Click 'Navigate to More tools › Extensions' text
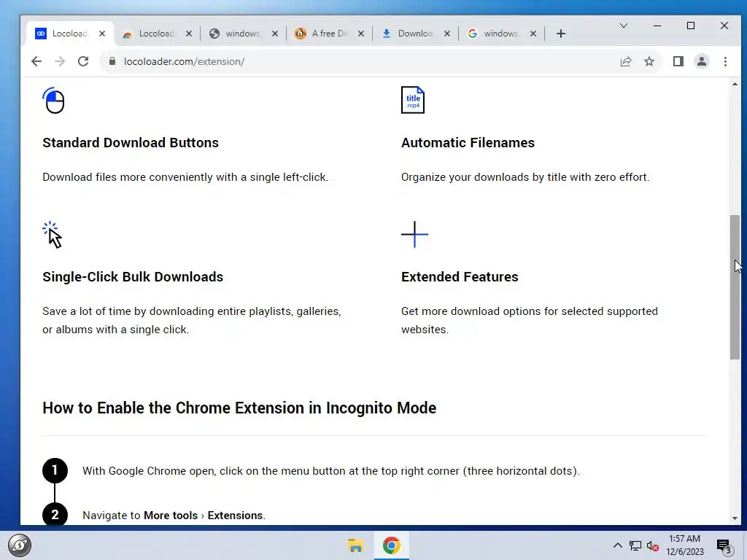Image resolution: width=747 pixels, height=560 pixels. [x=174, y=516]
